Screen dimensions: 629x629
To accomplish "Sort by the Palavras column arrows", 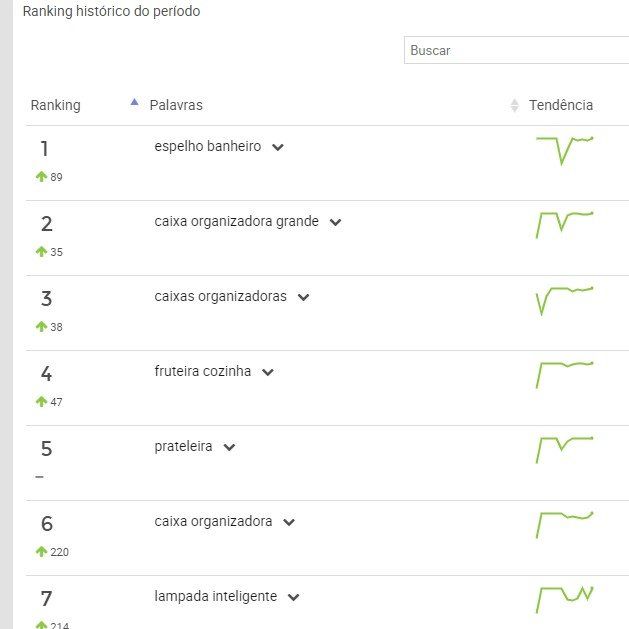I will pos(514,106).
